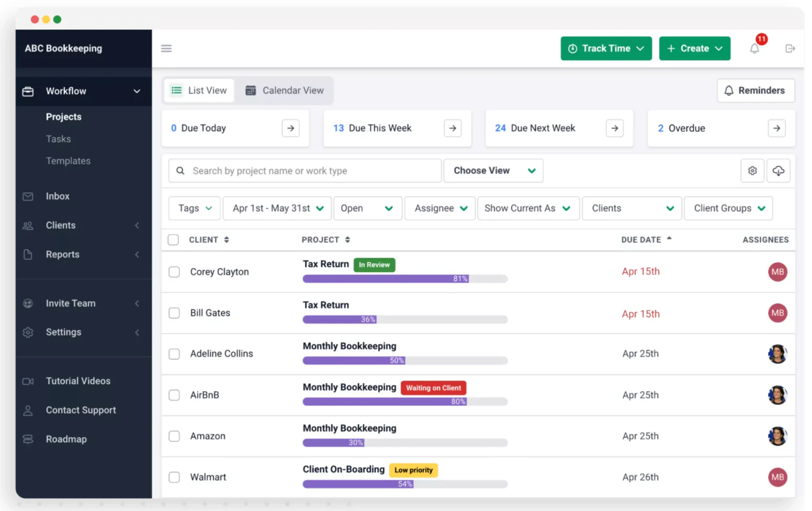Expand the Invite Team sidebar chevron
The height and width of the screenshot is (511, 812).
137,304
